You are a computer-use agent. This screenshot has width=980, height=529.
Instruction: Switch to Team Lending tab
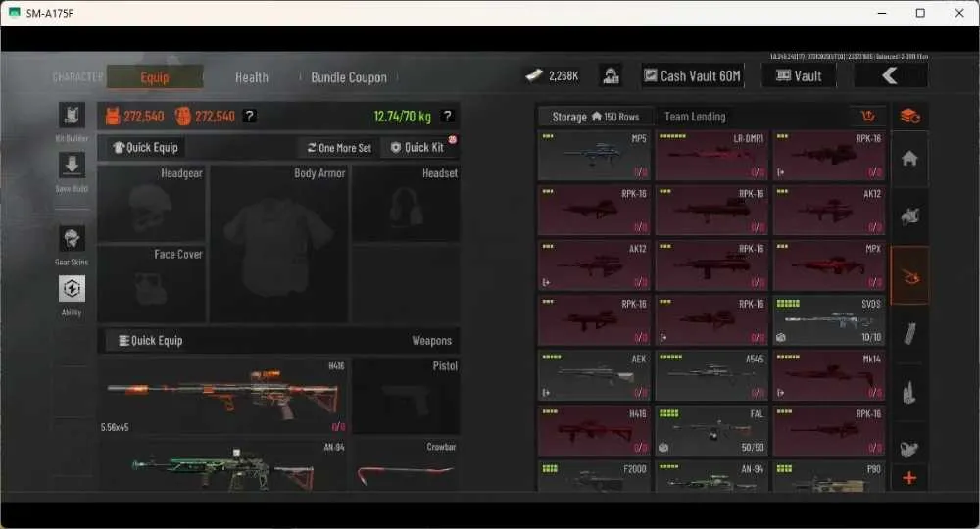pos(695,117)
